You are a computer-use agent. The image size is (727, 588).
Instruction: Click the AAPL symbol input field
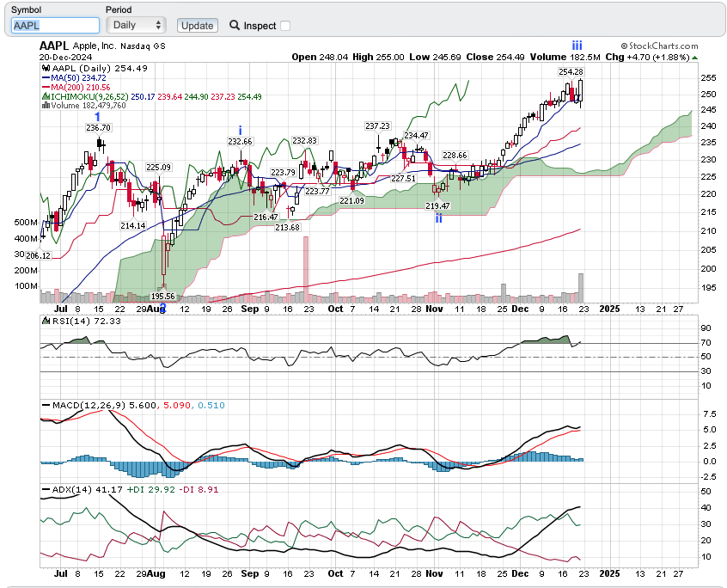pyautogui.click(x=55, y=26)
